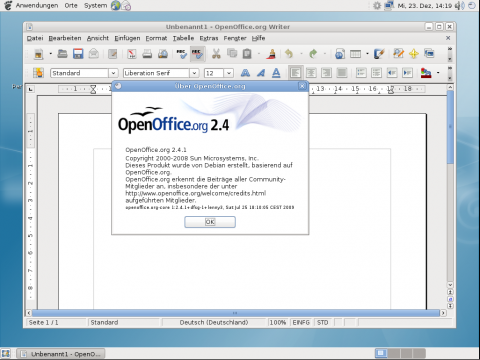Toggle Numbering list
480x360 pixels.
pyautogui.click(x=361, y=73)
